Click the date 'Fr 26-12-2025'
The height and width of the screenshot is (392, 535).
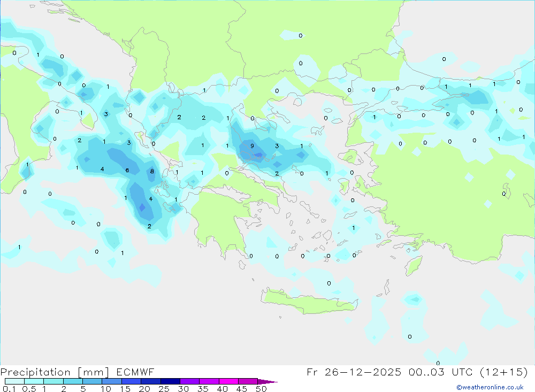[x=354, y=372]
